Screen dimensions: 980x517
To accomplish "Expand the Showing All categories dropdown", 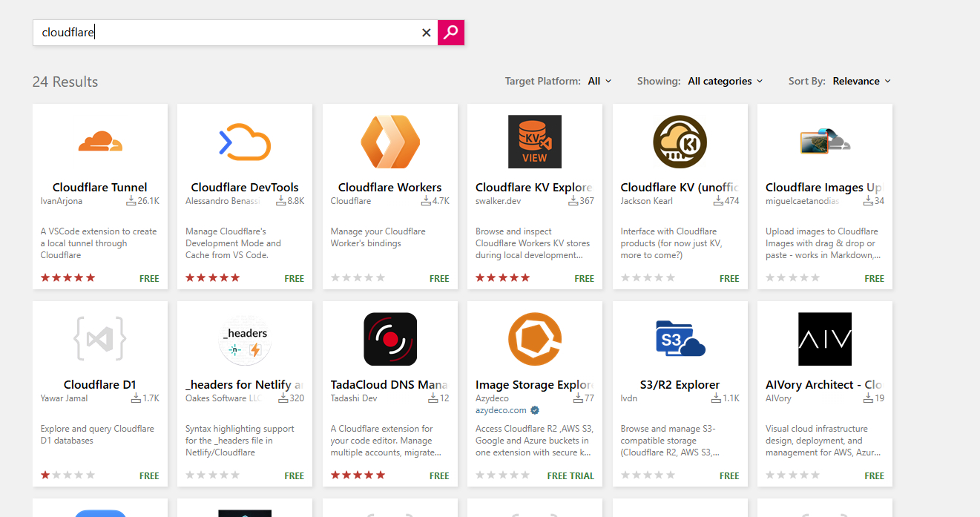I will point(725,82).
